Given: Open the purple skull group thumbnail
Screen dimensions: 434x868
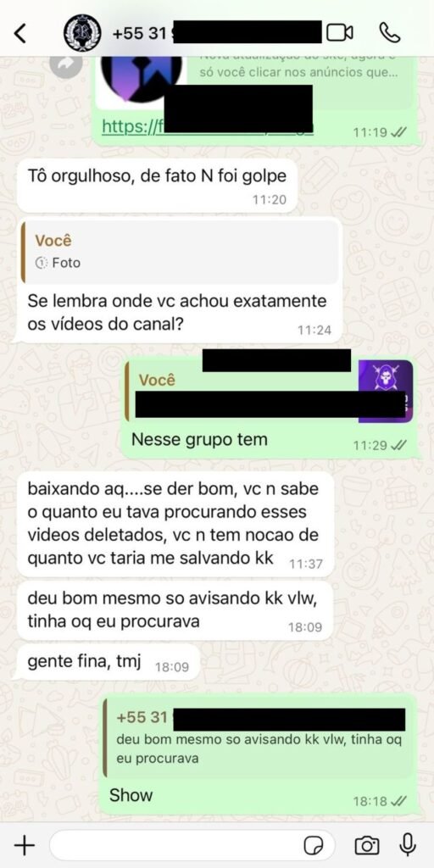Looking at the screenshot, I should 386,392.
